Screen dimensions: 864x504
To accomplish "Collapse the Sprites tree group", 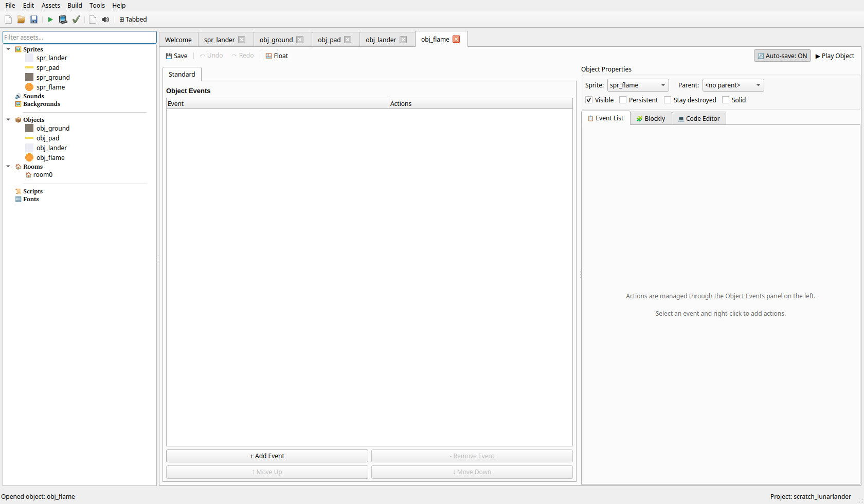I will pyautogui.click(x=8, y=49).
